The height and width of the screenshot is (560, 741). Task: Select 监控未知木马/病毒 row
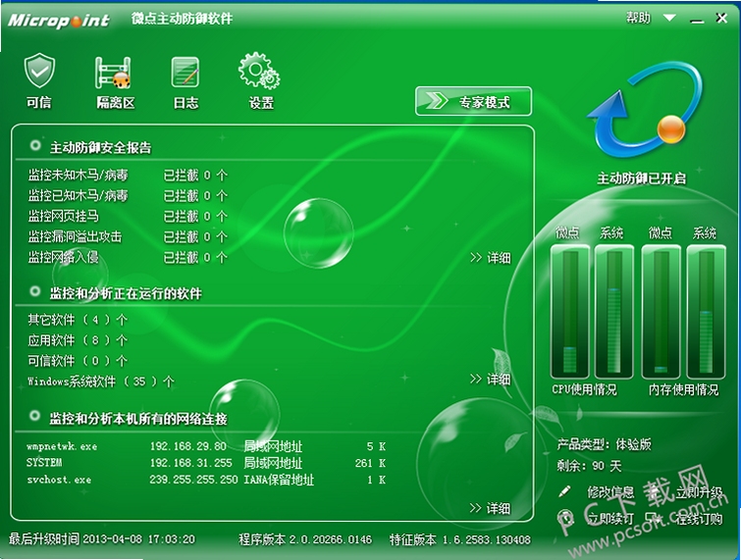128,176
